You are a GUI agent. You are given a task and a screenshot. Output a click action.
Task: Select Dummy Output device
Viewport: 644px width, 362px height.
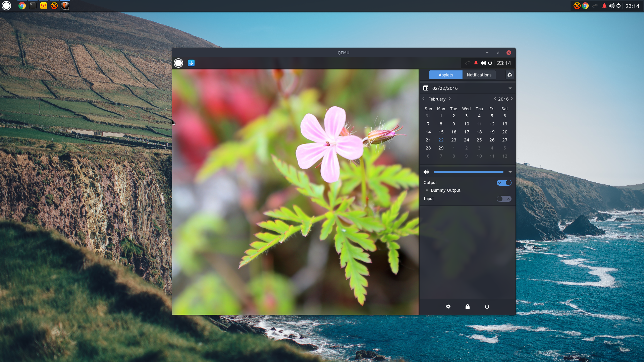click(x=445, y=190)
